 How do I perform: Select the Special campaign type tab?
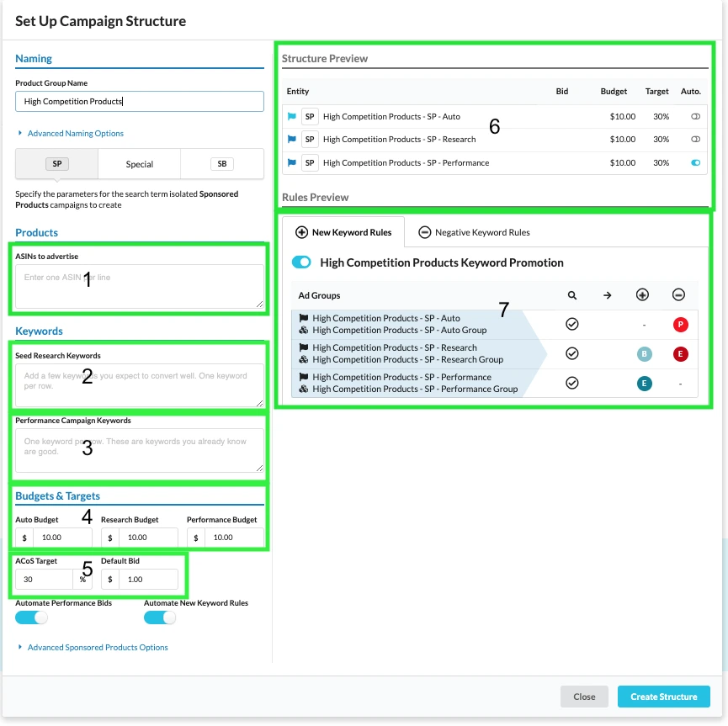coord(140,164)
